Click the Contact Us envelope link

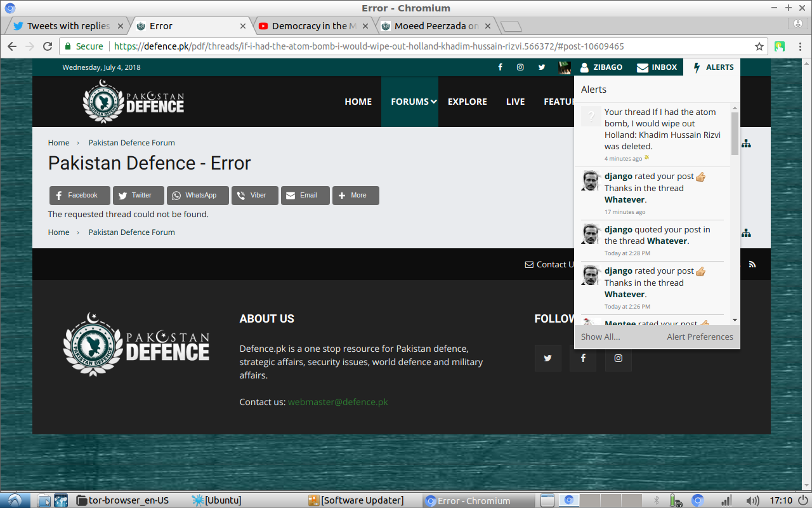point(549,265)
